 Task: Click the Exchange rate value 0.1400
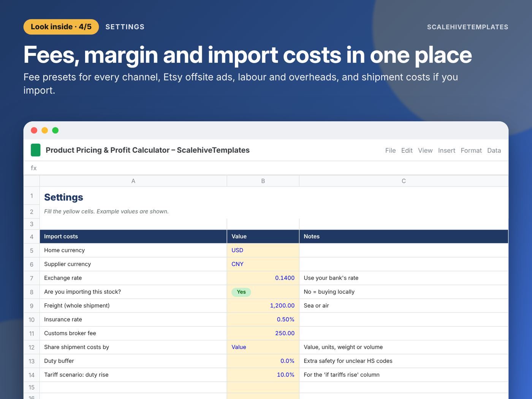pos(263,278)
